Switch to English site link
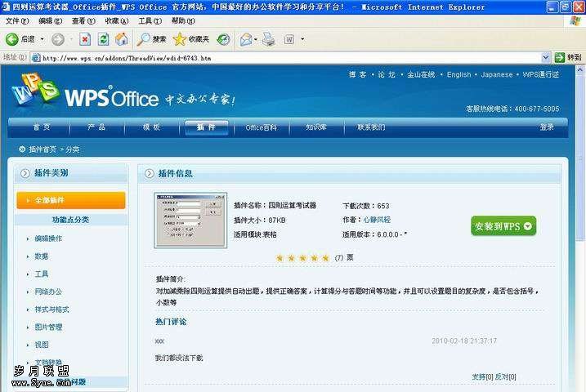This screenshot has width=586, height=392. click(x=459, y=74)
